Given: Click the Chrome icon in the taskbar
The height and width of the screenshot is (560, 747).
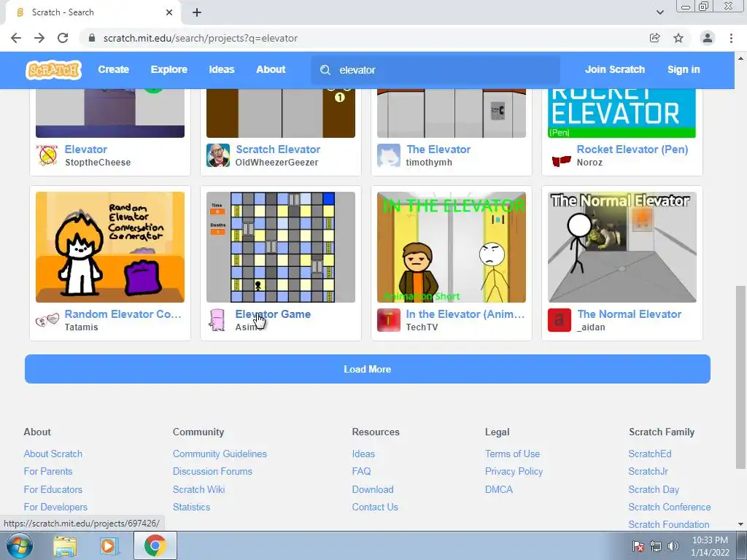Looking at the screenshot, I should pyautogui.click(x=155, y=545).
